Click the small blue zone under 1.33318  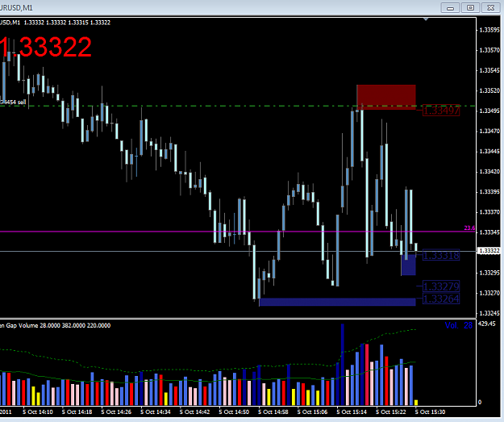tap(409, 265)
